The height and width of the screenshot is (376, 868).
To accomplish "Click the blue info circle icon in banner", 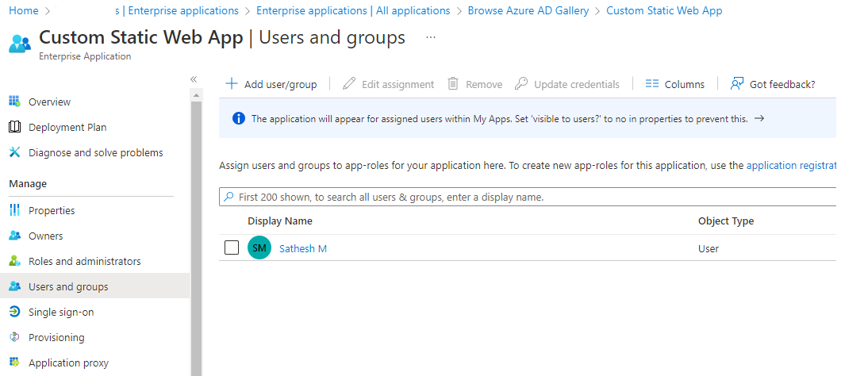I will click(x=239, y=118).
